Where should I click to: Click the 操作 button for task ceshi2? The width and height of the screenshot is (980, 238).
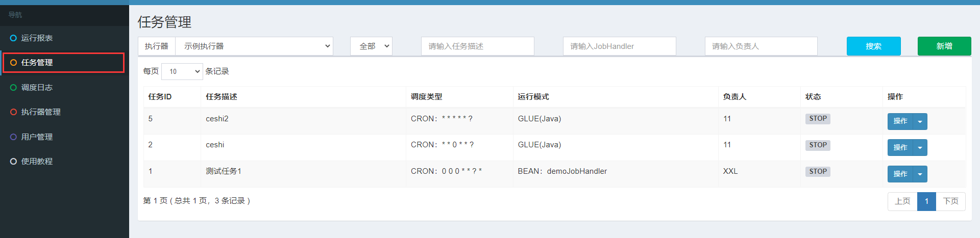pyautogui.click(x=900, y=122)
